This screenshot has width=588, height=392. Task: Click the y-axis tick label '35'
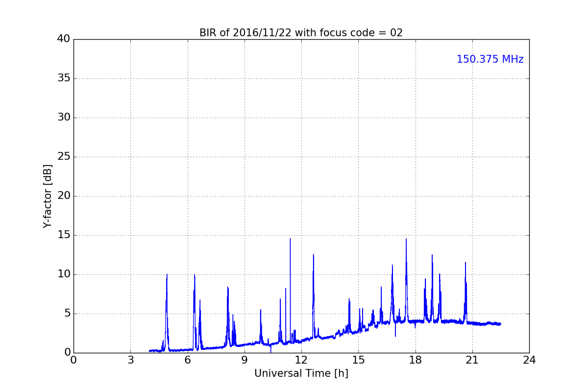coord(64,78)
